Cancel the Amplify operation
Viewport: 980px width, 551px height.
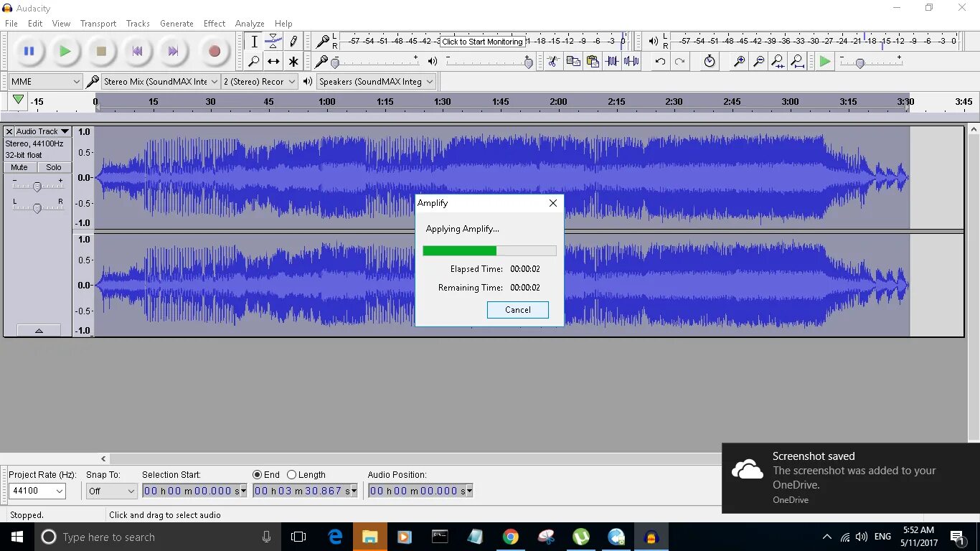(x=517, y=310)
